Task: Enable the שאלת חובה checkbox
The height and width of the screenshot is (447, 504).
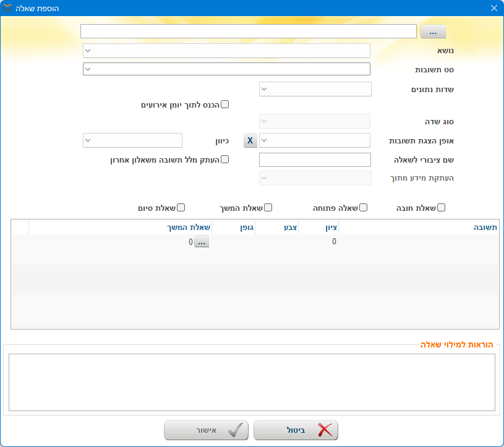Action: [441, 208]
